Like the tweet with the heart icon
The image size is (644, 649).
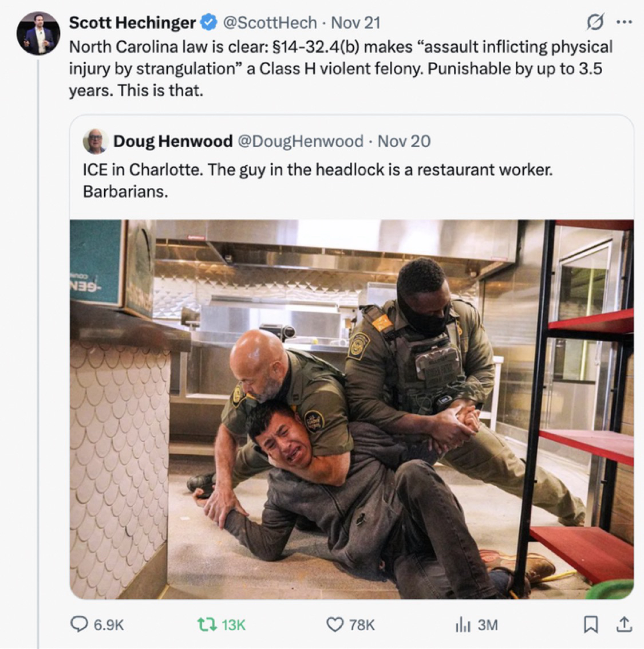click(x=334, y=624)
